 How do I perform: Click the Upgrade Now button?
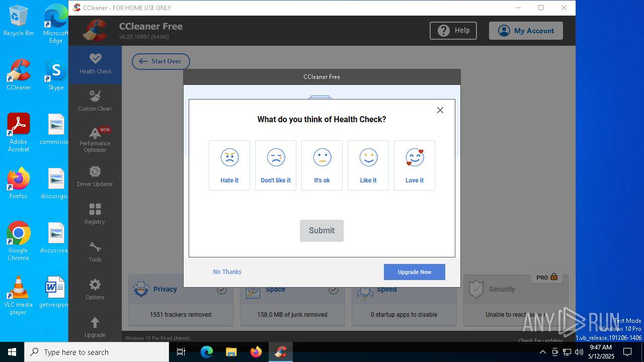pos(415,272)
